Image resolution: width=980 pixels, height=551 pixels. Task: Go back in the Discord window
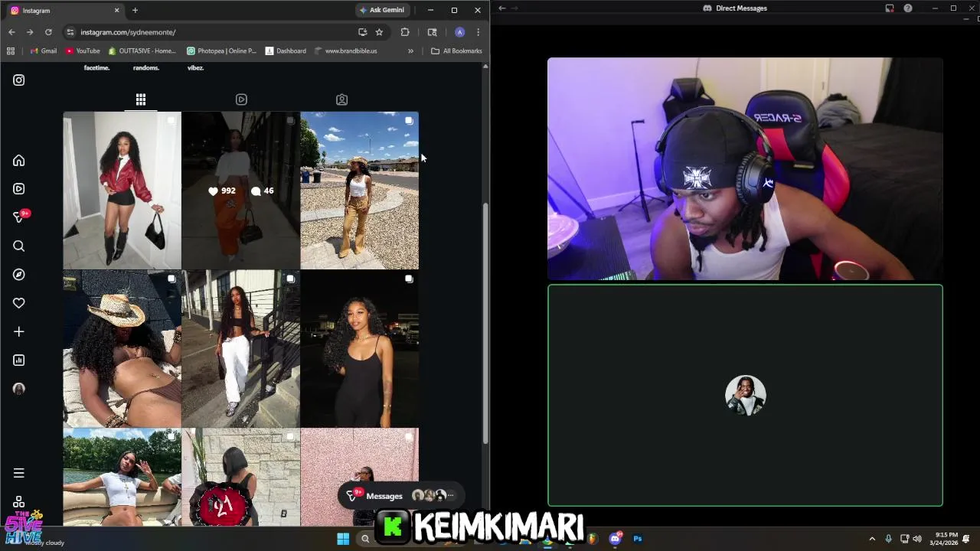502,8
